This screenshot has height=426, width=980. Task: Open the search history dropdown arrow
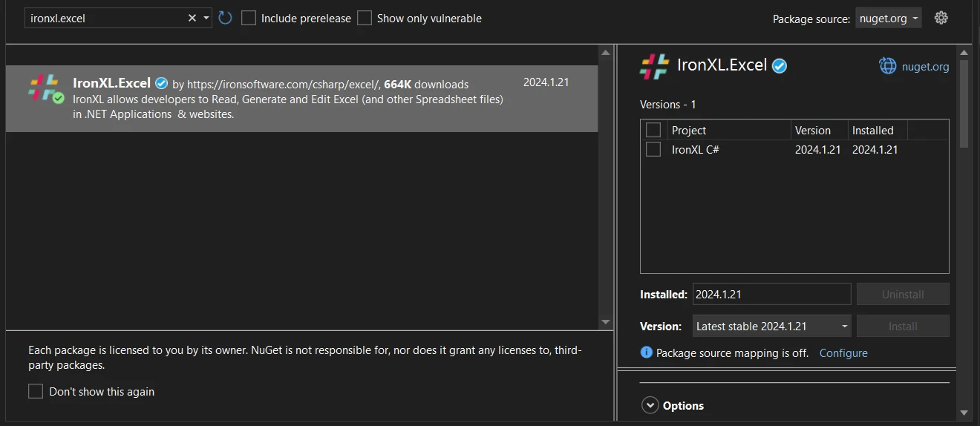tap(206, 18)
